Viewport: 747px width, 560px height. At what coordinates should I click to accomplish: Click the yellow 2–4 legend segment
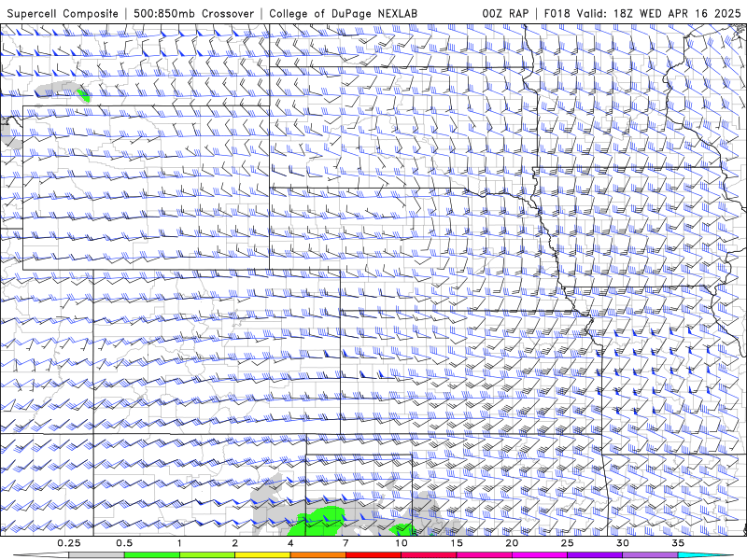(262, 555)
